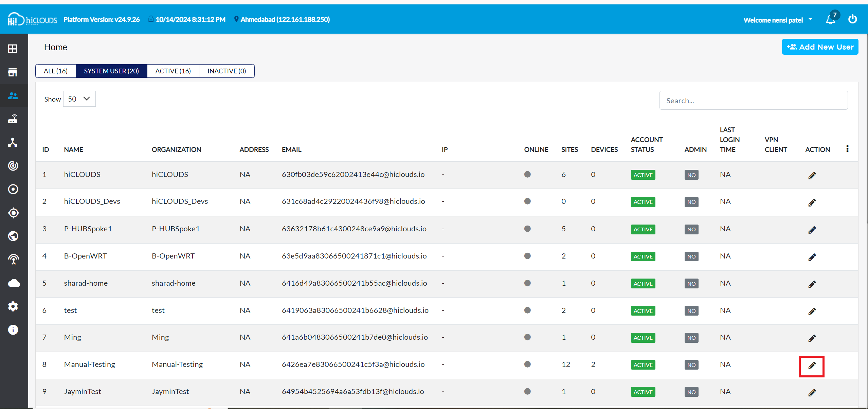
Task: Edit the P-HUBSpoke1 user
Action: (812, 230)
